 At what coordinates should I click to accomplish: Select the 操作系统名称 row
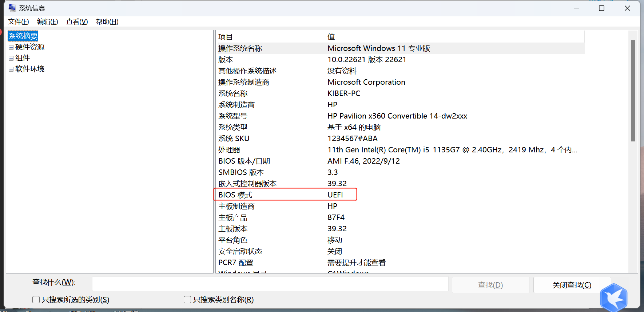[x=401, y=48]
